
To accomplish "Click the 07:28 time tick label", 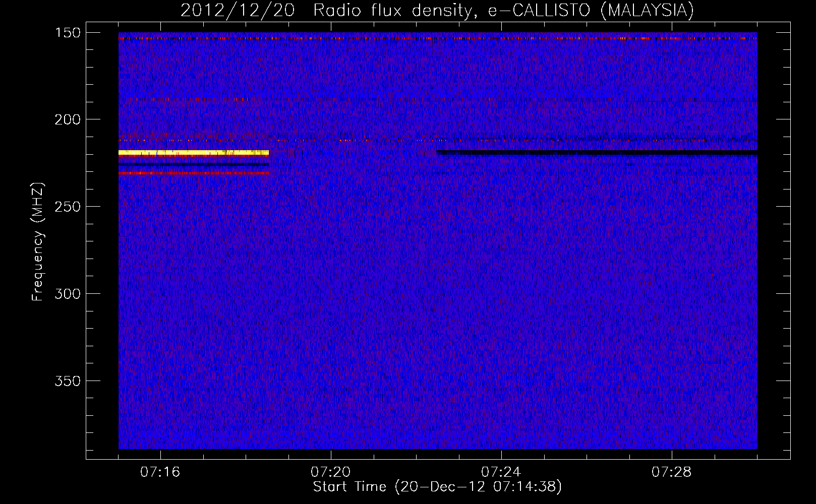I will click(x=671, y=472).
